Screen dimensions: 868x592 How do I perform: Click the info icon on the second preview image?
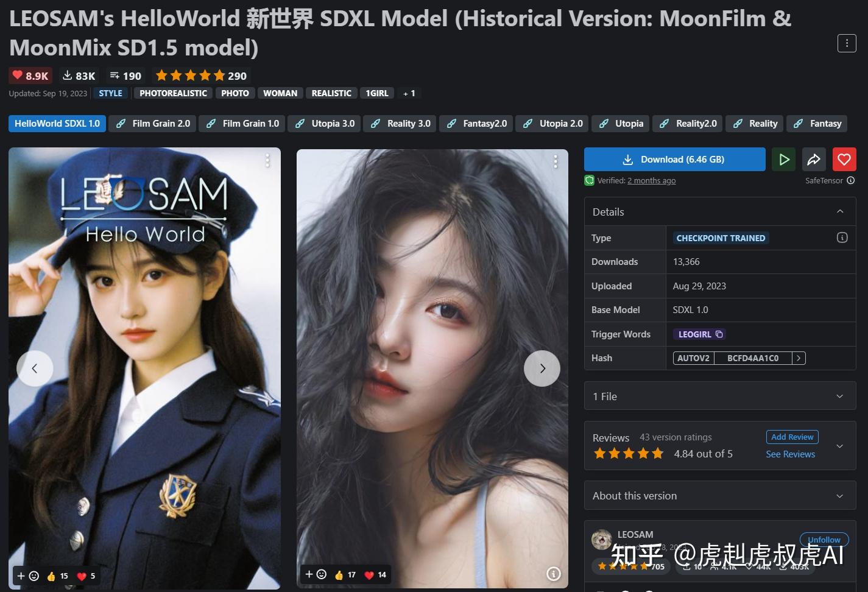(553, 574)
